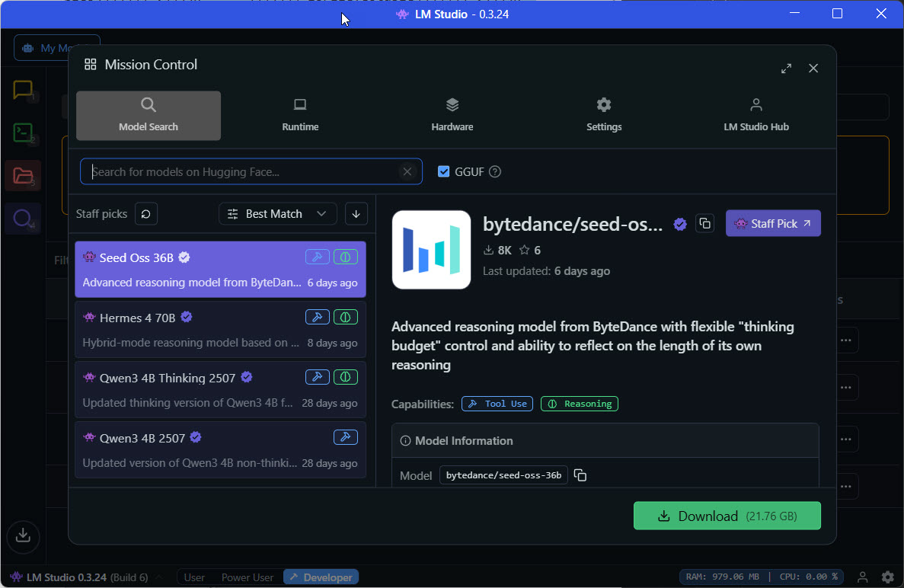This screenshot has height=588, width=904.
Task: Open the user account icon in status bar
Action: (862, 577)
